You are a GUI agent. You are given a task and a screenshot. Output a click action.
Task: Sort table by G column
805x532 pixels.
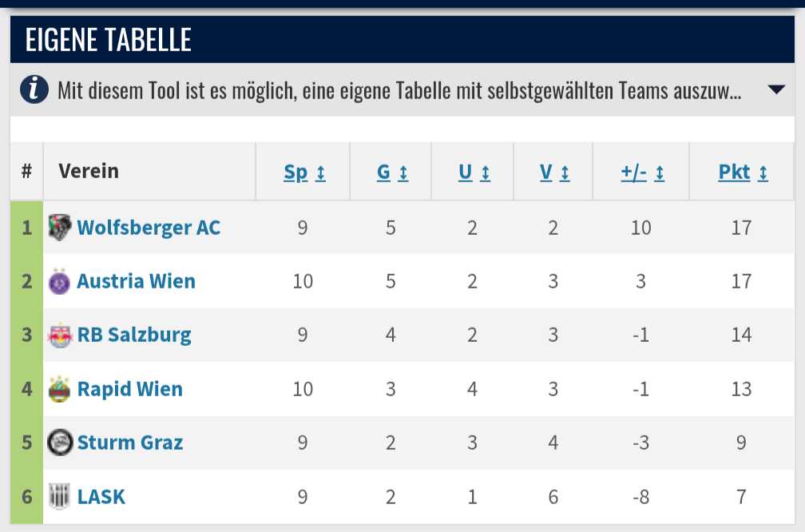[392, 173]
